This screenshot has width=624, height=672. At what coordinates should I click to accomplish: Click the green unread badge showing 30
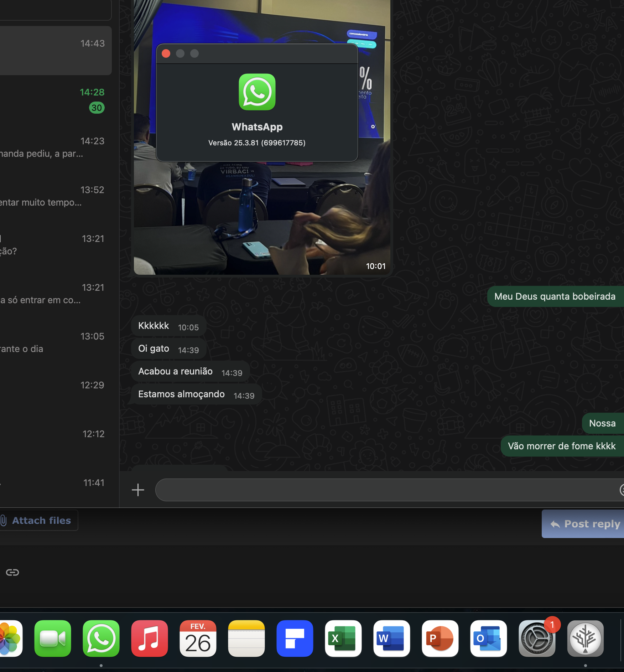[x=97, y=108]
